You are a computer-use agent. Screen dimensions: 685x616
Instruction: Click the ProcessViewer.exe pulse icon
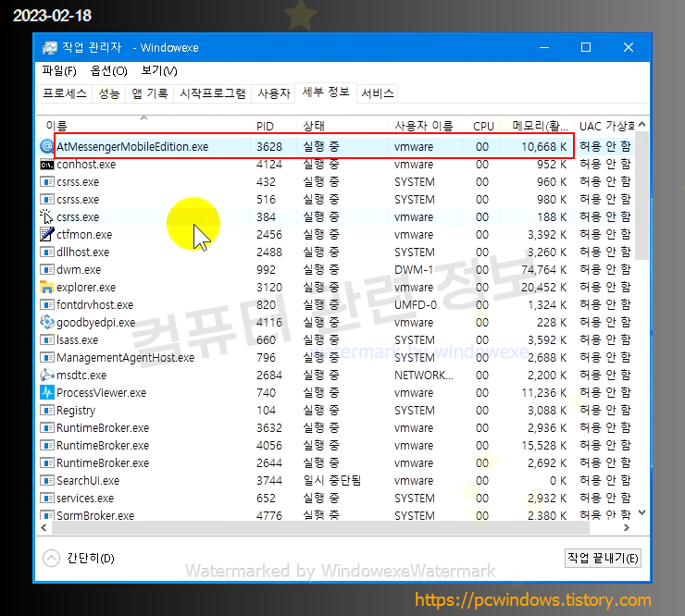[x=46, y=392]
